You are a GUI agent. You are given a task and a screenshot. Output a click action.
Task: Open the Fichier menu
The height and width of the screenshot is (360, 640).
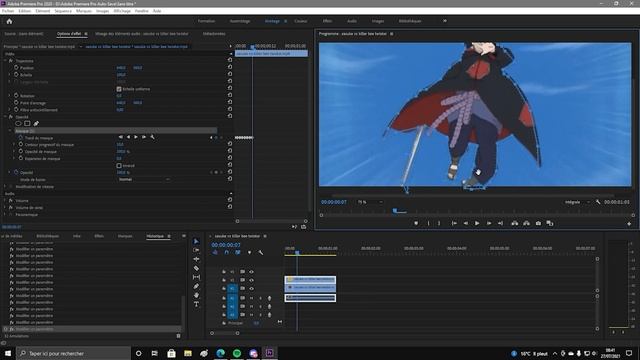8,11
